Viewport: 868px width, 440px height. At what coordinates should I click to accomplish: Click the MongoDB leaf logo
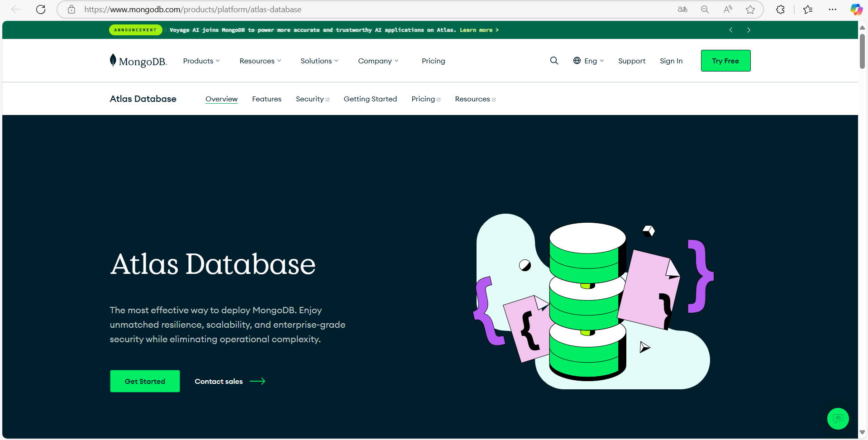point(113,60)
